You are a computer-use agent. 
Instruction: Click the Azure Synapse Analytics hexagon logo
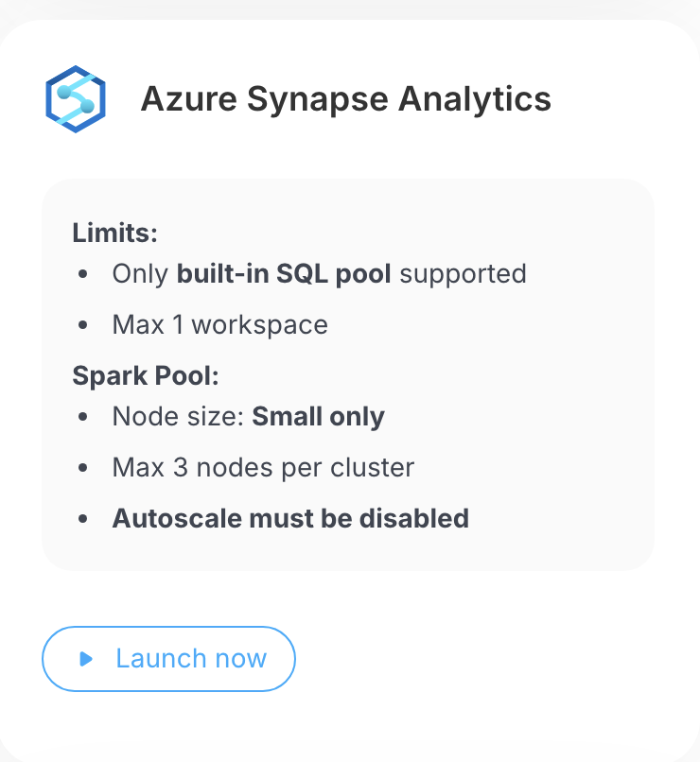(76, 98)
